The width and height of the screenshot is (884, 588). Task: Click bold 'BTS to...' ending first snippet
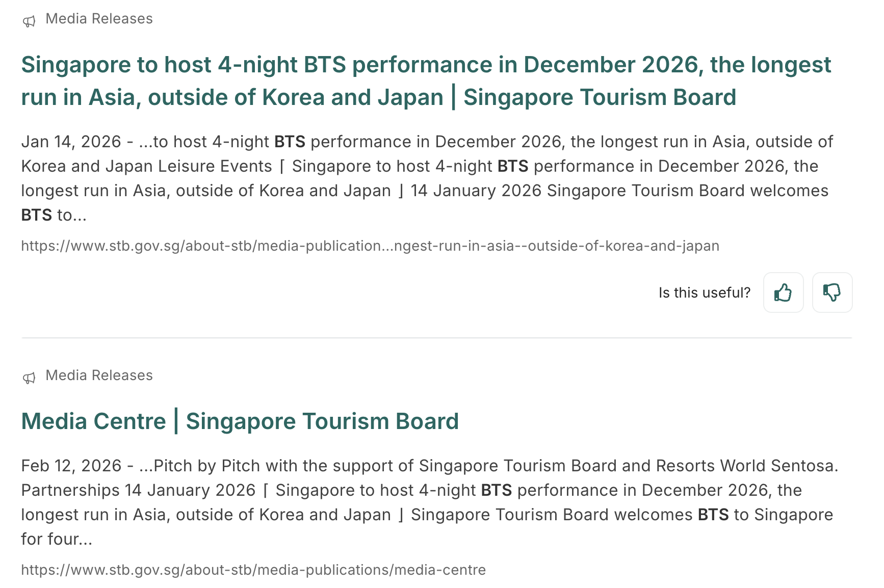pos(54,215)
